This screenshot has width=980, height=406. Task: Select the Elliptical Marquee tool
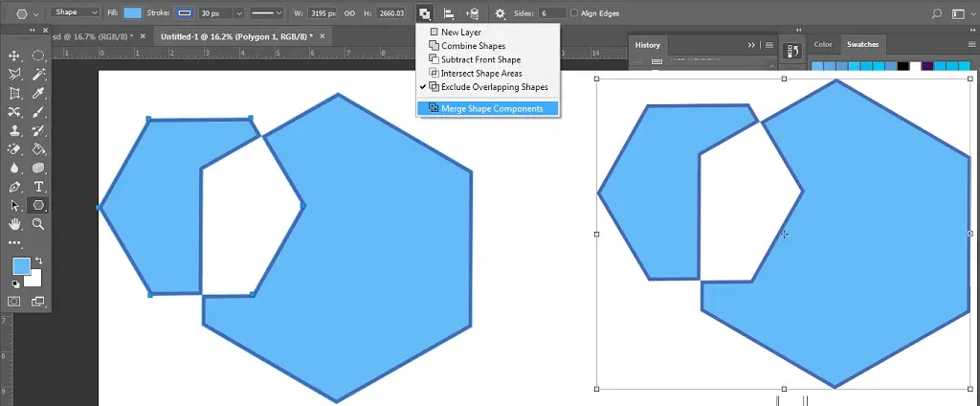38,56
